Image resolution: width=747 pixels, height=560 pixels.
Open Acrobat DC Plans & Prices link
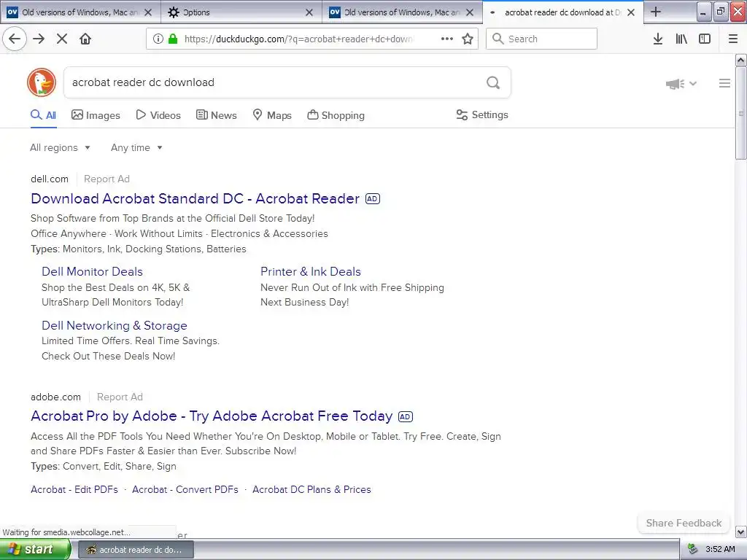[311, 489]
